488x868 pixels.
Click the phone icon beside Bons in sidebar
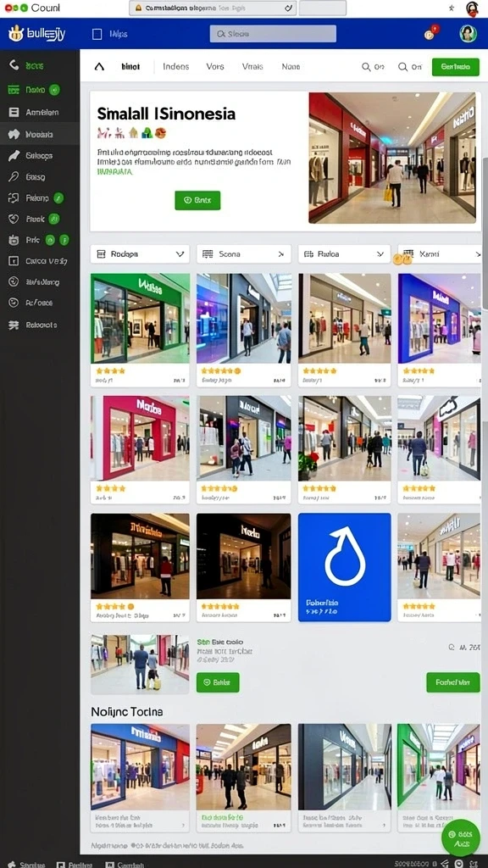click(x=14, y=65)
